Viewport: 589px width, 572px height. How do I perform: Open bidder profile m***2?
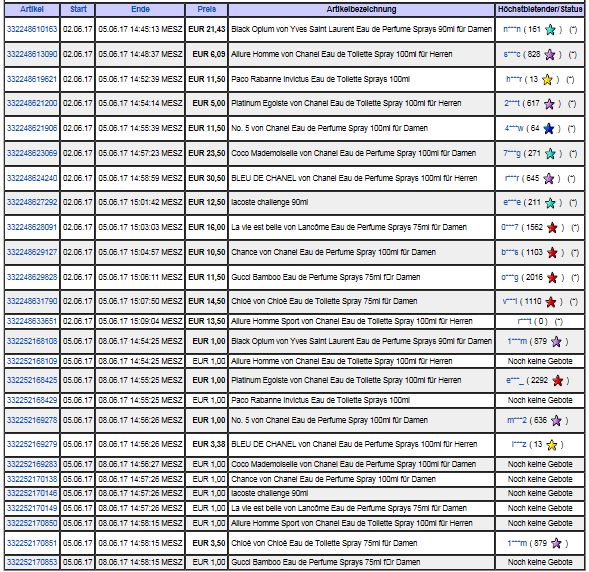[x=517, y=420]
